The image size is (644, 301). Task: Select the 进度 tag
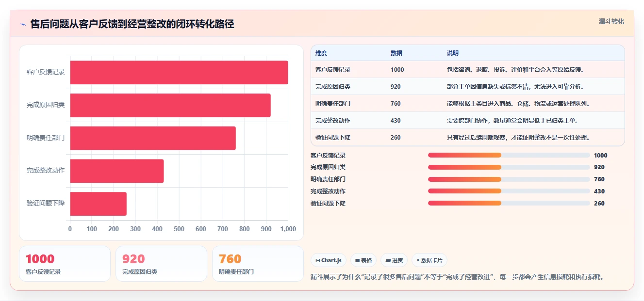point(394,260)
